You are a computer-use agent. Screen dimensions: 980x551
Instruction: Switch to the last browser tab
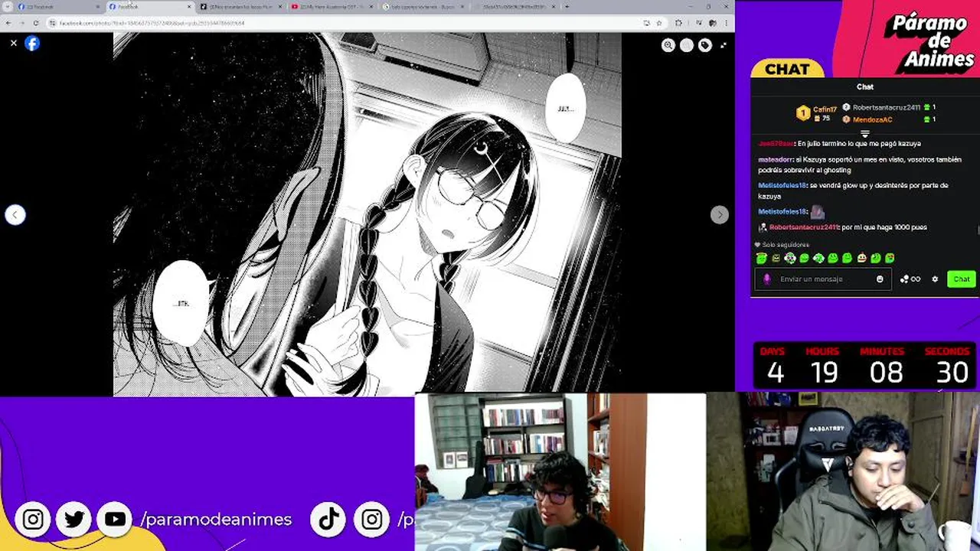514,7
